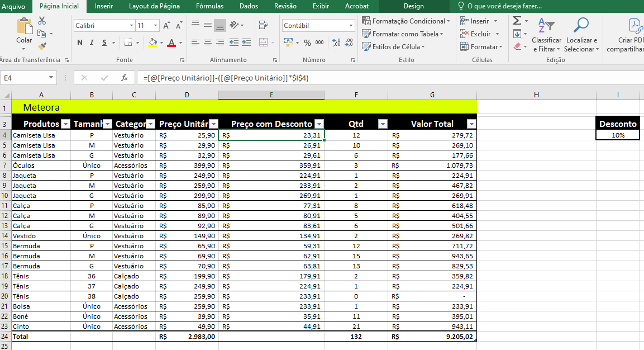Click the percent style icon
Viewport: 644px width, 350px height.
point(307,42)
